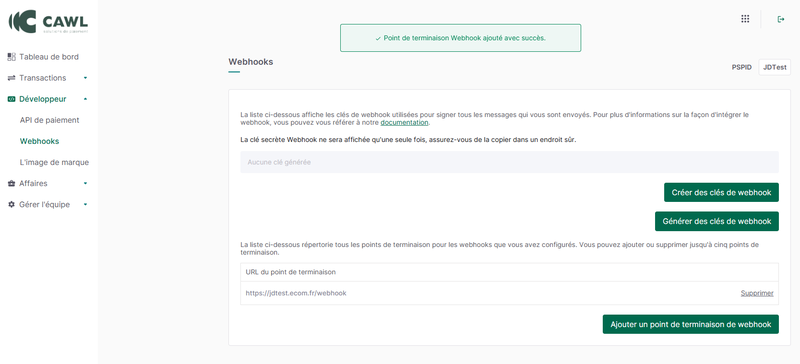Click the logout icon
Screen dimensions: 800x364
(781, 19)
